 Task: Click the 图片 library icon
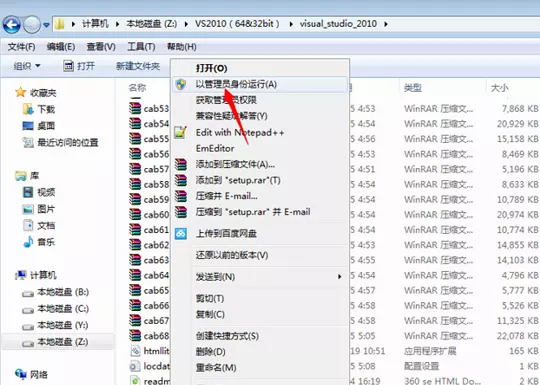coord(28,209)
